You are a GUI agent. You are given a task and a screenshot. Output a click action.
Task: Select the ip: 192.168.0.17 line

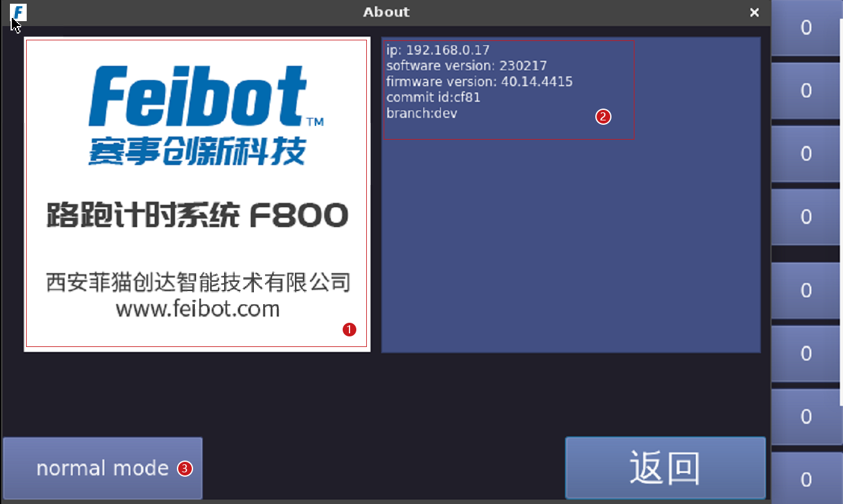tap(438, 50)
